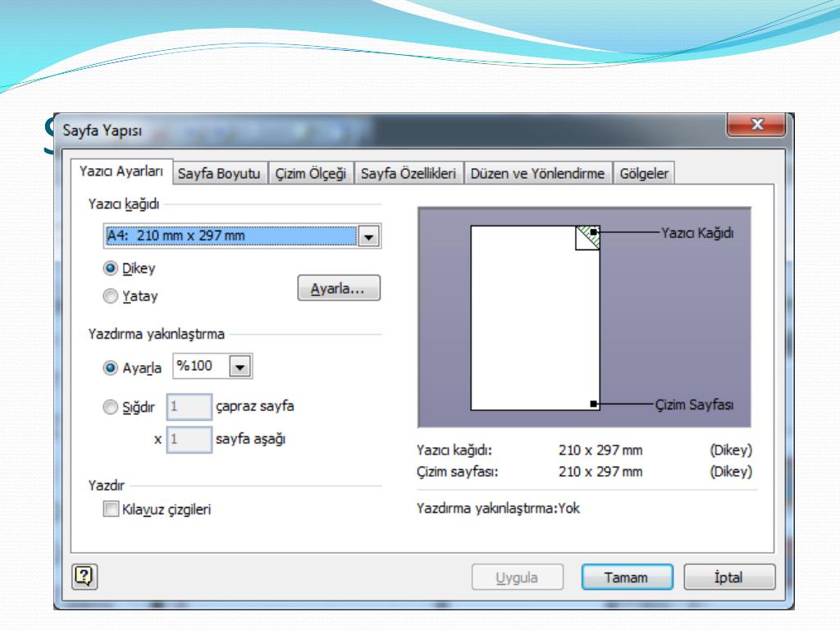Select the Yatay orientation radio button

(x=111, y=295)
